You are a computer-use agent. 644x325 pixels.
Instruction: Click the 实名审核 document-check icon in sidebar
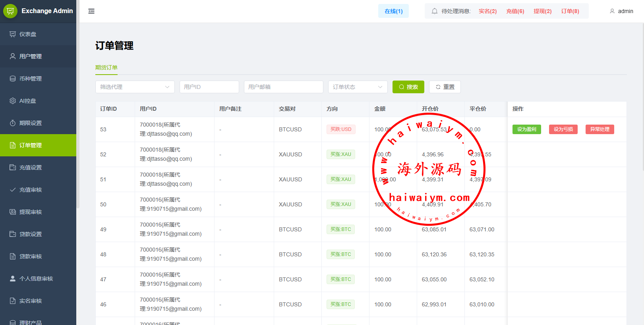[13, 301]
